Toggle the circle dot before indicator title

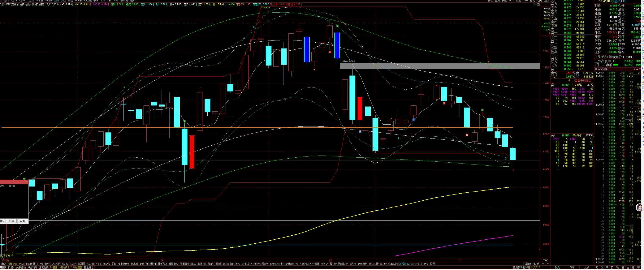(x=33, y=4)
